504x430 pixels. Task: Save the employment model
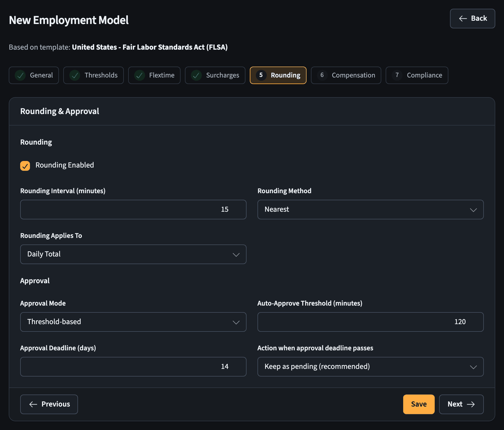419,404
